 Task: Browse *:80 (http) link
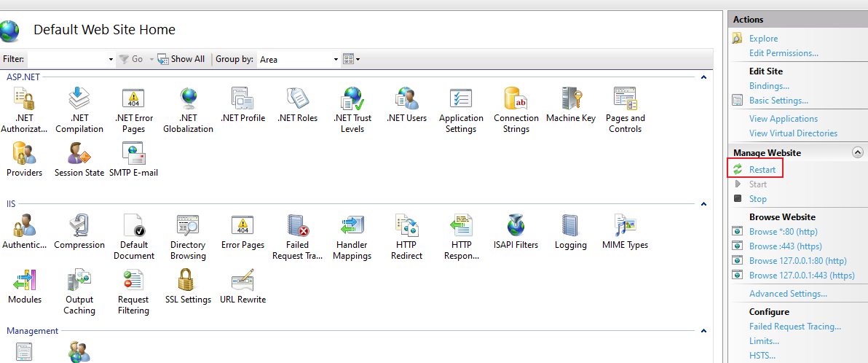[x=783, y=232]
